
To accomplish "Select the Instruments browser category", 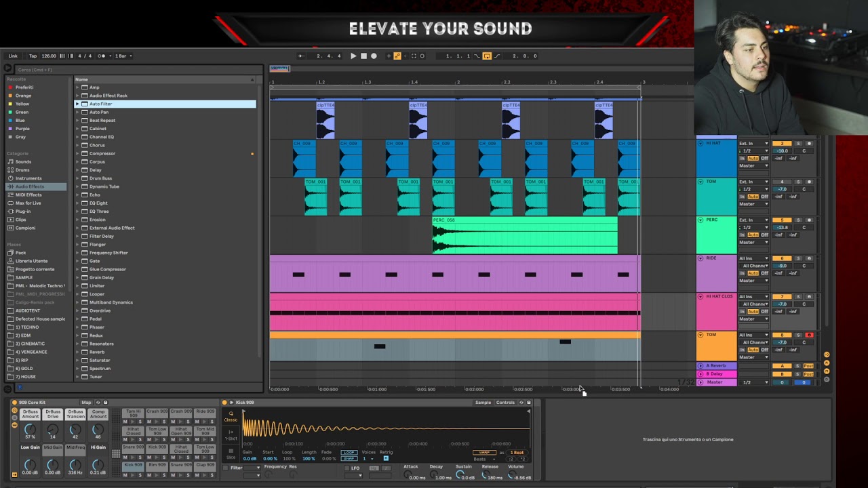I will pyautogui.click(x=28, y=178).
